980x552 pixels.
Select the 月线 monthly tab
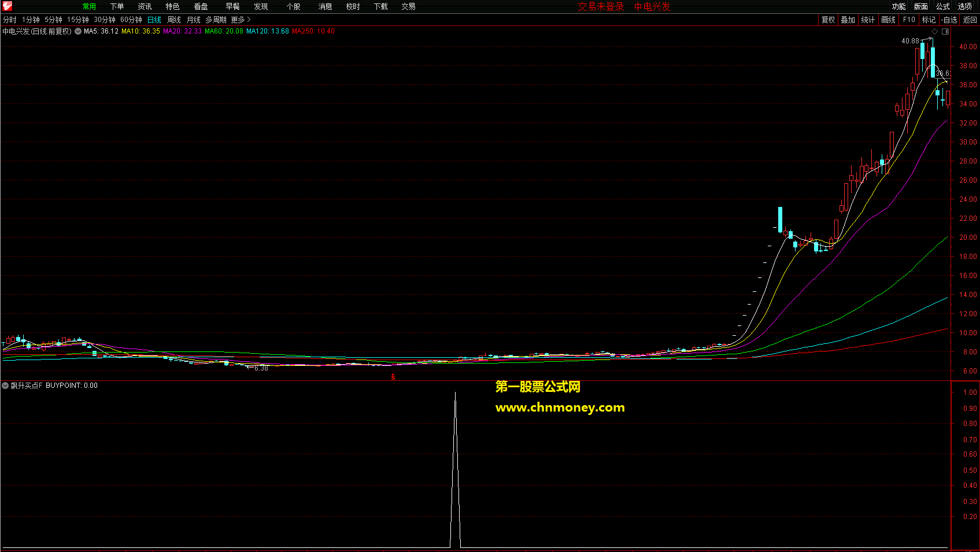[194, 20]
